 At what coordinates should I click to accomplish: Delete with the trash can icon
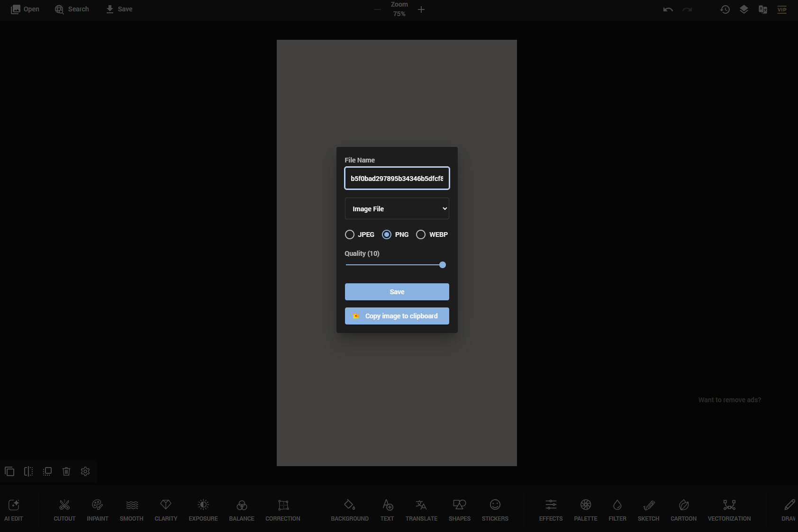[x=66, y=471]
